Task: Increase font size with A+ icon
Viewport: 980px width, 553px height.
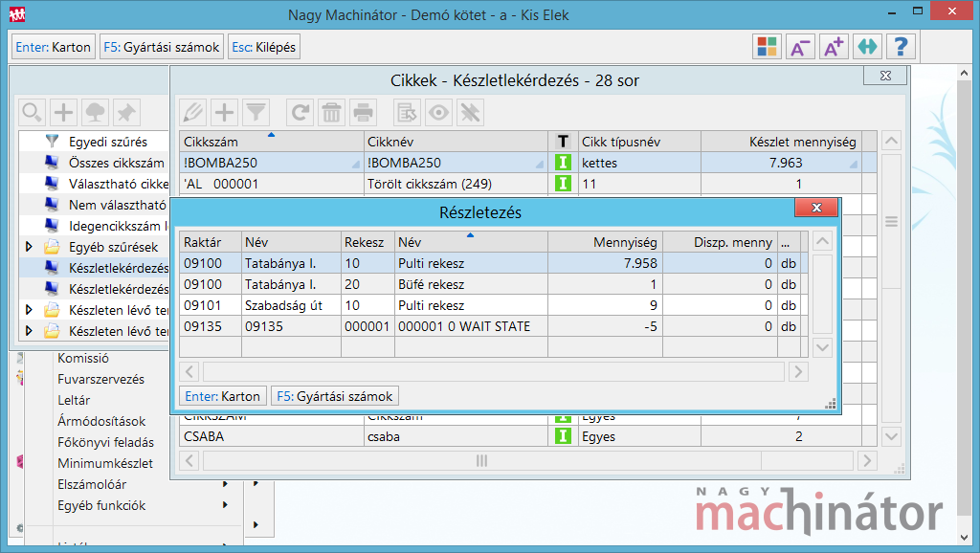Action: tap(834, 47)
